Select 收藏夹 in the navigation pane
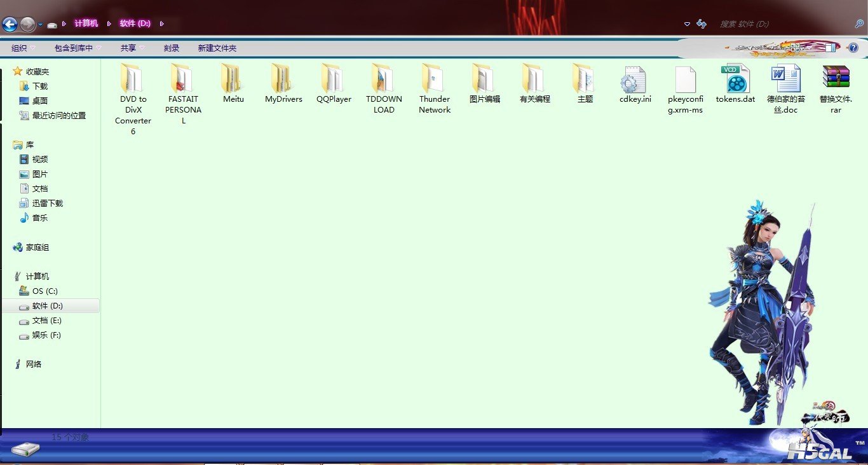 point(31,71)
